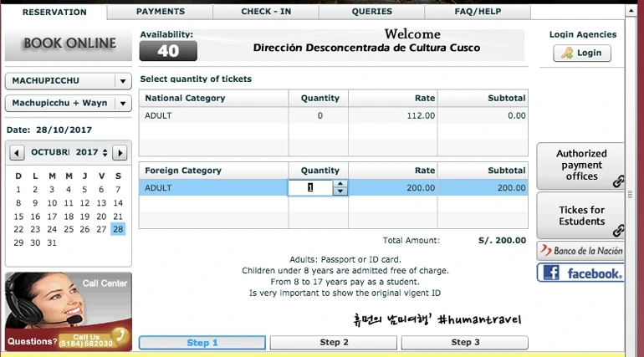Image resolution: width=644 pixels, height=357 pixels.
Task: Pick October 1 in the calendar
Action: coord(18,190)
